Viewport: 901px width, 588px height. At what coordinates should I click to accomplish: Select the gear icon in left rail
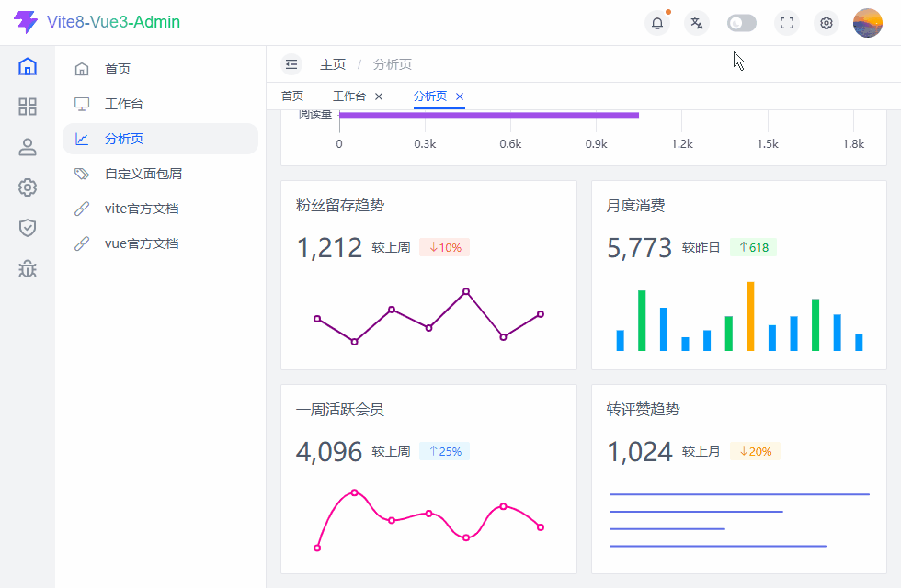(x=28, y=187)
